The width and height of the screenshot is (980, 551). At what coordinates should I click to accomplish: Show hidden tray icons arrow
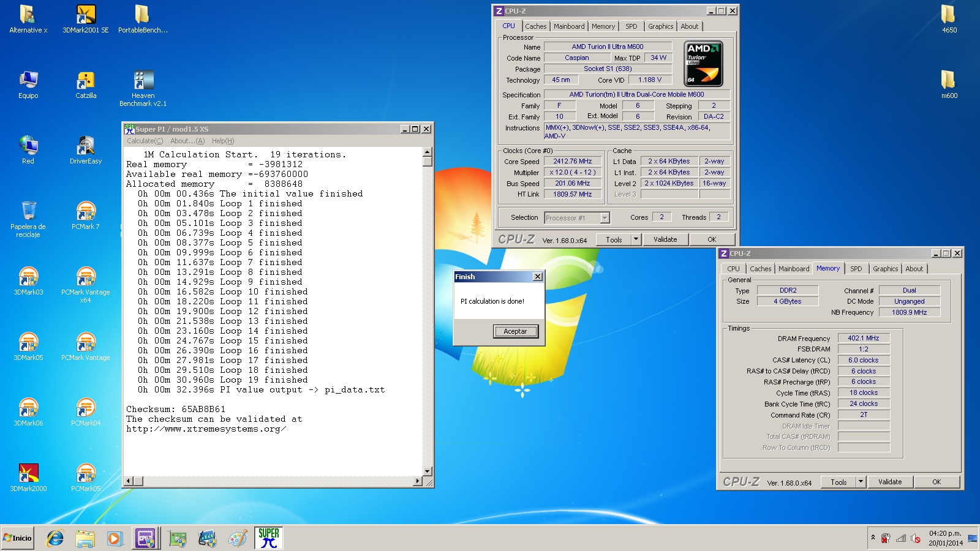tap(873, 538)
